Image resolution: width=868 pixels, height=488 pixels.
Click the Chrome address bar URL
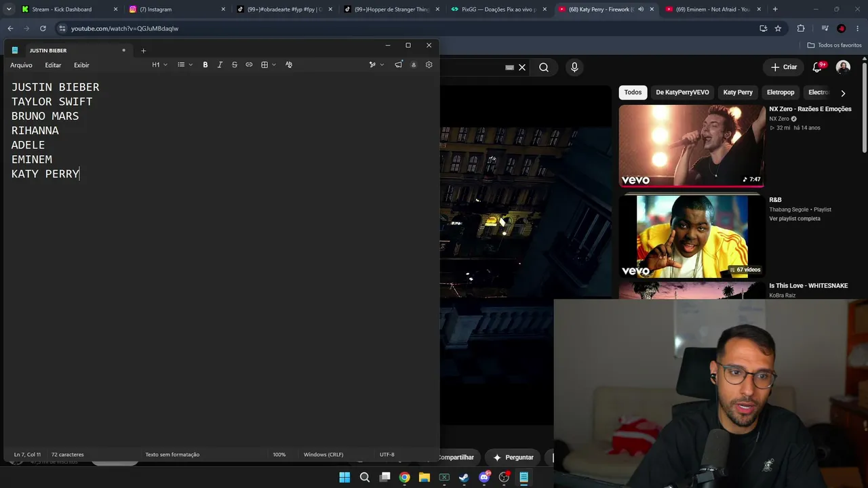125,28
